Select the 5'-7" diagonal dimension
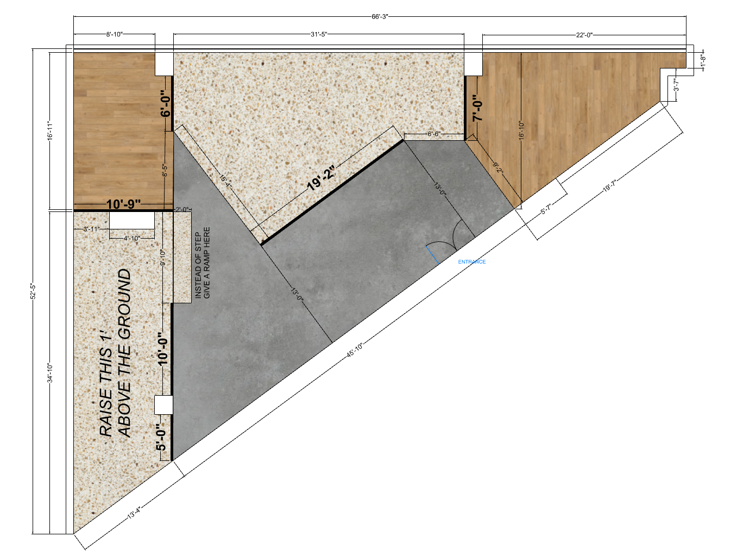 point(546,210)
